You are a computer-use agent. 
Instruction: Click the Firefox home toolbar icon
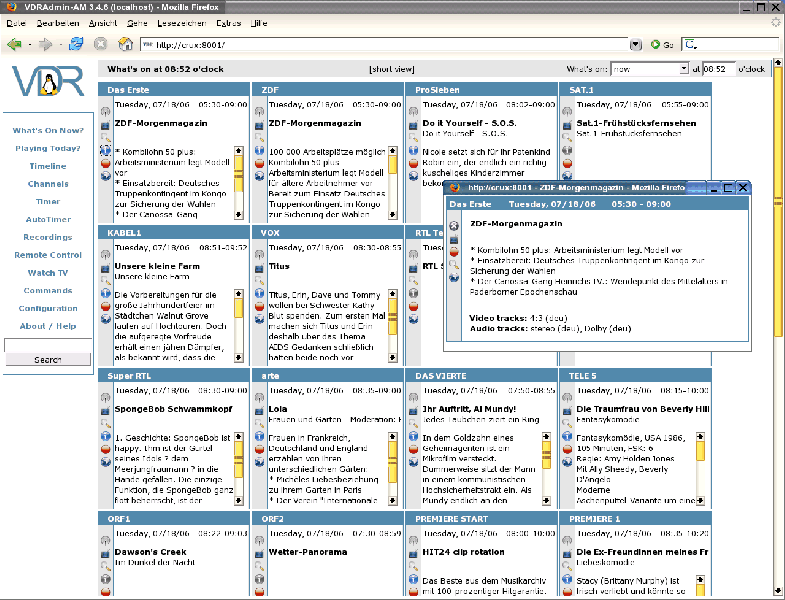click(126, 44)
